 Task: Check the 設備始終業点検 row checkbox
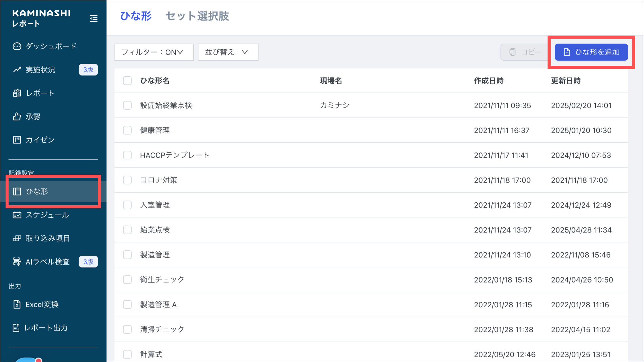(127, 105)
